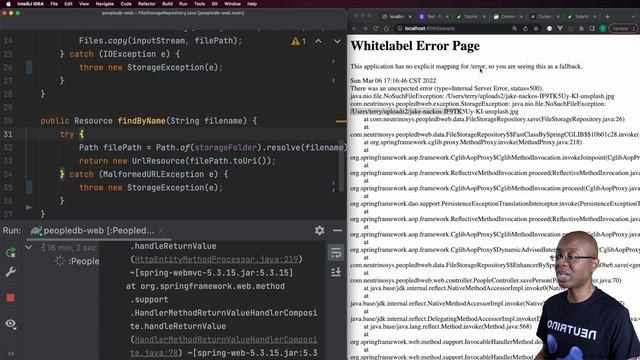Screen dimensions: 640x360
Task: Go to next highlighted problem arrow
Action: [337, 41]
